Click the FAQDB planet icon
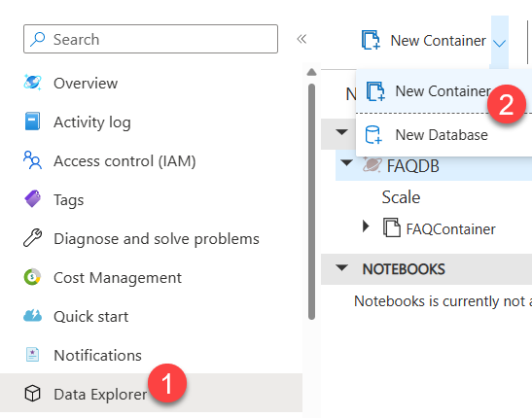The image size is (532, 418). tap(372, 164)
